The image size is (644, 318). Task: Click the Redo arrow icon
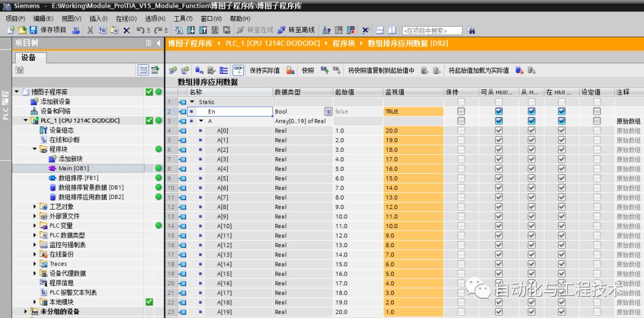pos(158,30)
